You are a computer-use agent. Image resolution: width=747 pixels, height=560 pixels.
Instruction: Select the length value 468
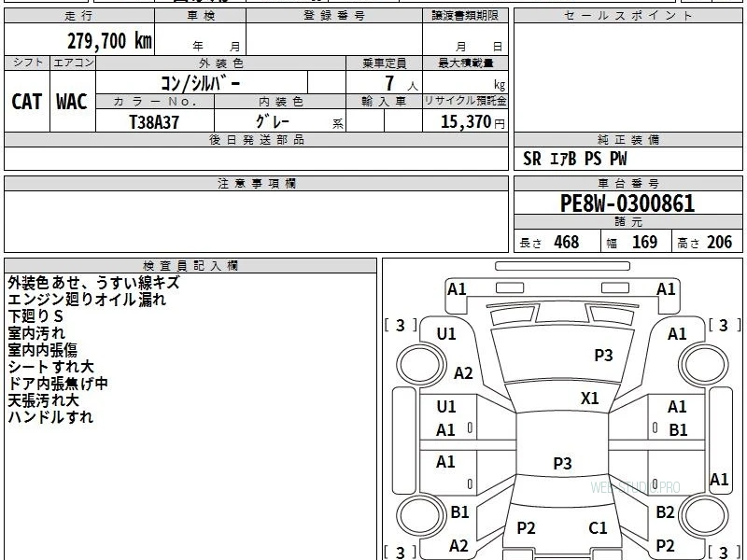(x=567, y=243)
